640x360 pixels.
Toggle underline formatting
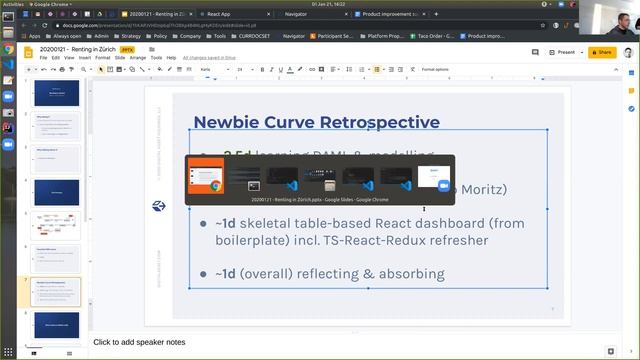tap(281, 69)
